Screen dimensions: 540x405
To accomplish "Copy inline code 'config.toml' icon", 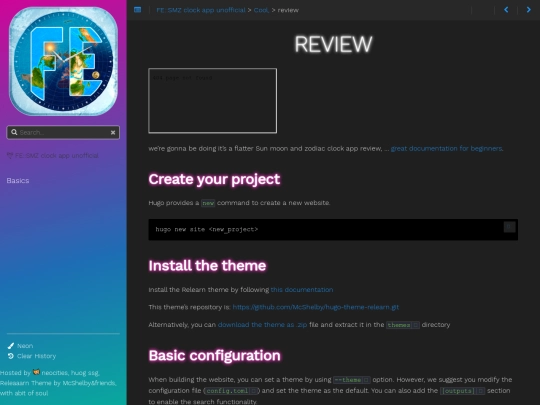I will 253,391.
